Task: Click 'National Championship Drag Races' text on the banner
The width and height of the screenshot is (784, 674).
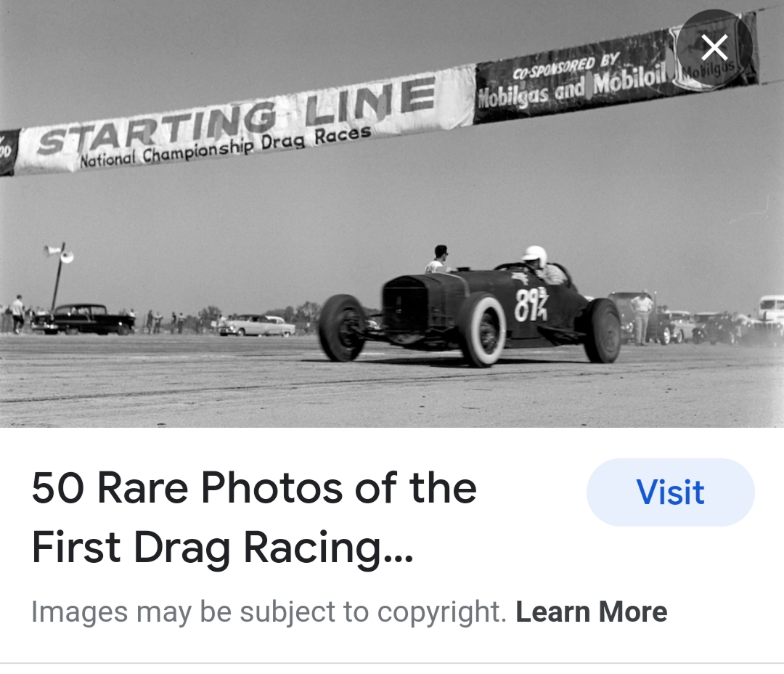Action: click(226, 147)
